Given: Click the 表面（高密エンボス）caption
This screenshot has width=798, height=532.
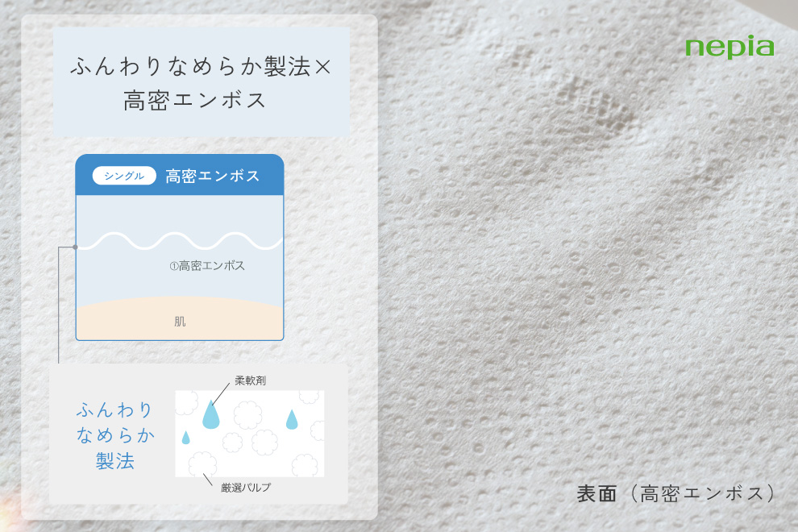Looking at the screenshot, I should click(x=675, y=493).
